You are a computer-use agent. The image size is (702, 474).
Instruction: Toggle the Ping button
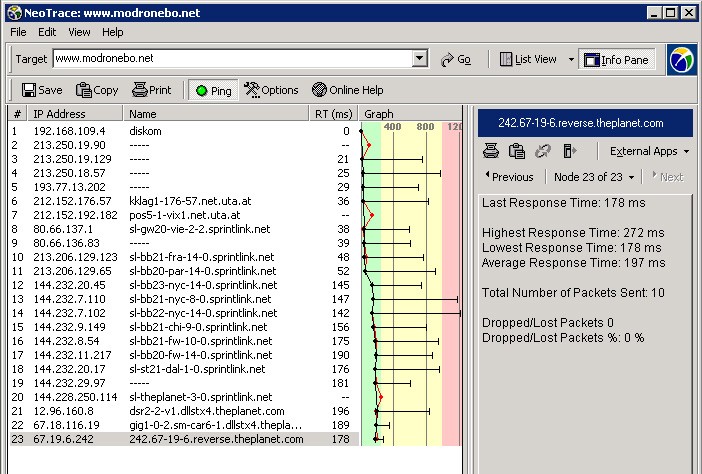[x=213, y=90]
